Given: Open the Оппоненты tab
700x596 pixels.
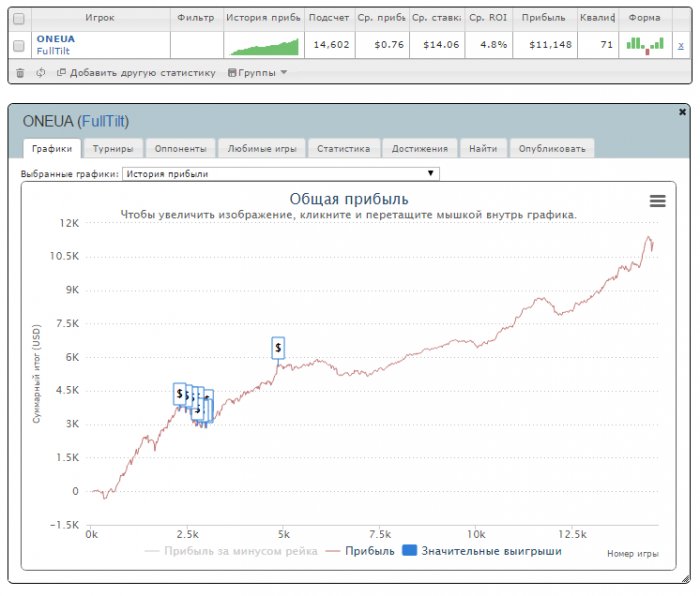Looking at the screenshot, I should click(x=180, y=149).
